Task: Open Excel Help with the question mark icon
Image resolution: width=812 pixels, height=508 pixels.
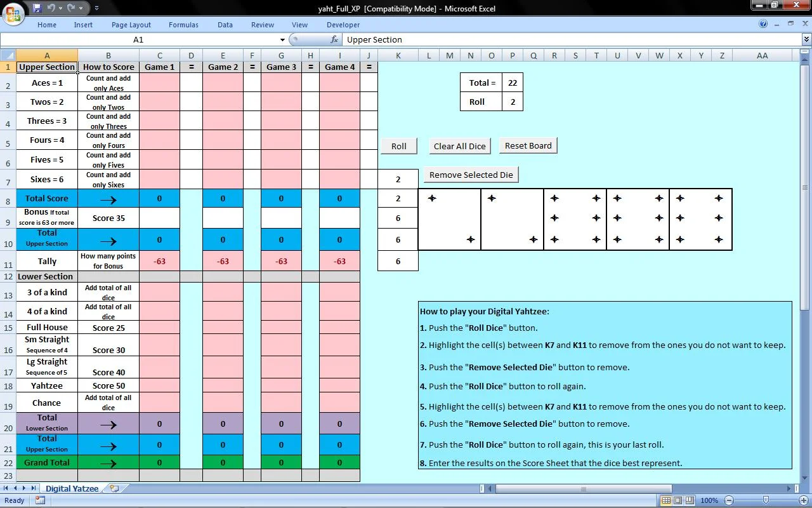Action: click(x=764, y=24)
